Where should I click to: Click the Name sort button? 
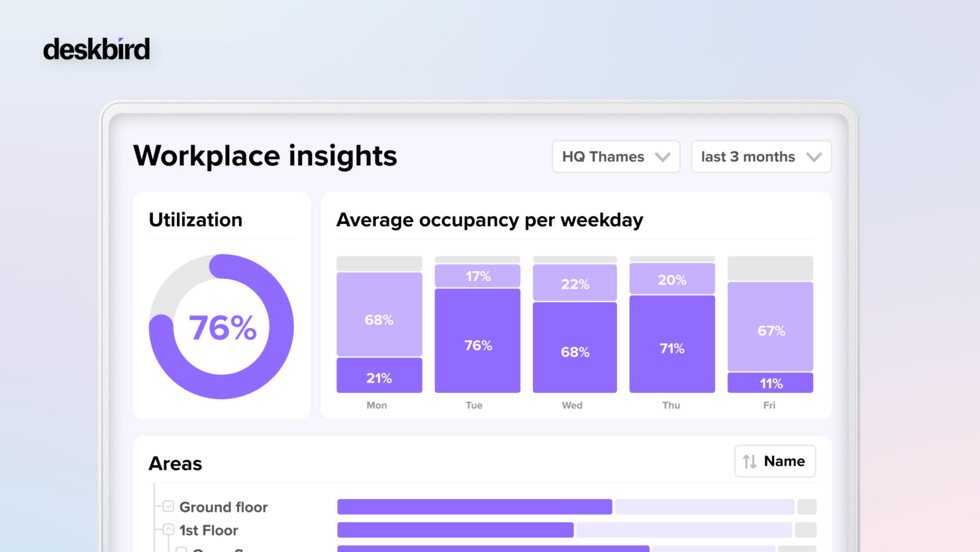point(775,461)
